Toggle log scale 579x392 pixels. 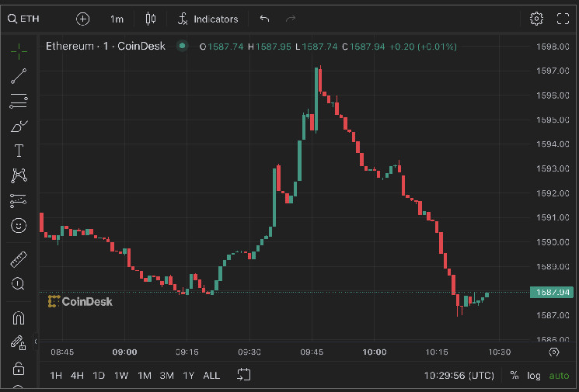coord(534,376)
